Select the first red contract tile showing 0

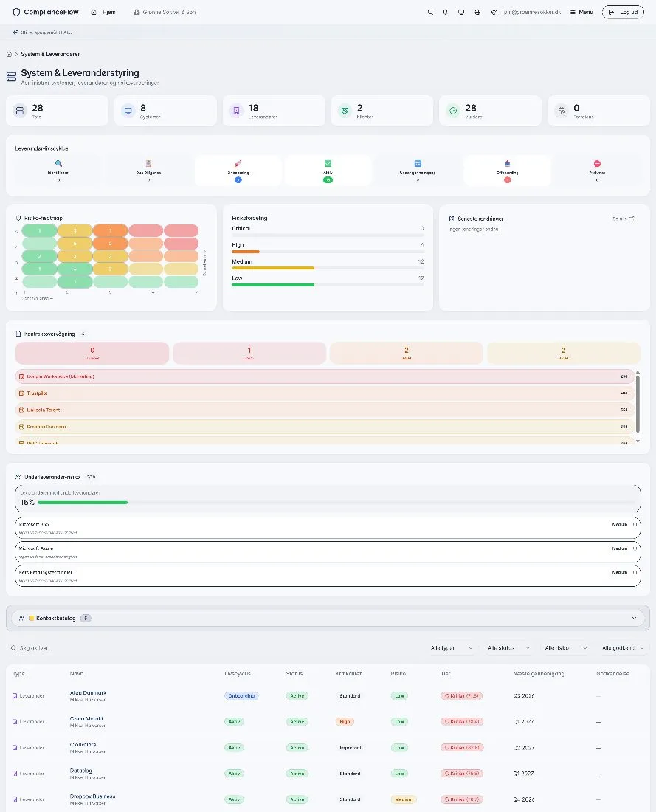[92, 353]
